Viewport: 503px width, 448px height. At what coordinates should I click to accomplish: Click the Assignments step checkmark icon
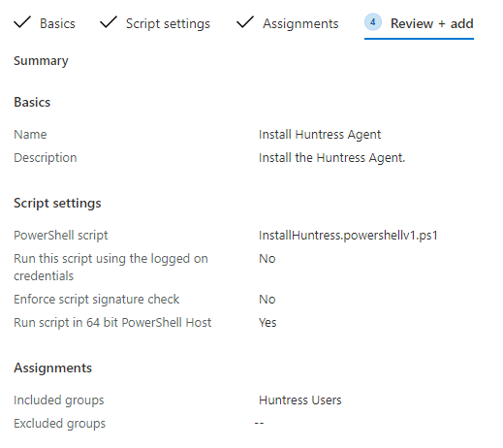(x=245, y=22)
